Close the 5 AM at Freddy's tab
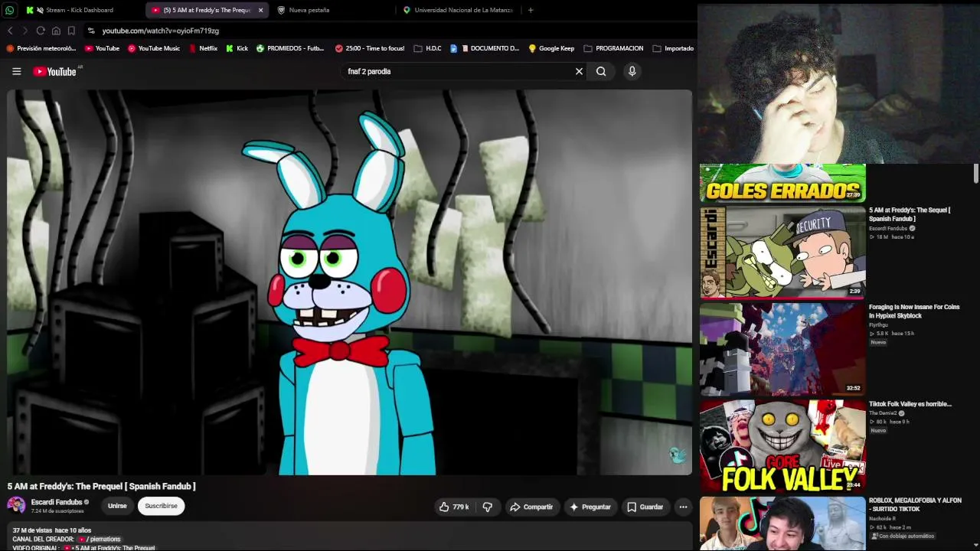 (x=260, y=10)
